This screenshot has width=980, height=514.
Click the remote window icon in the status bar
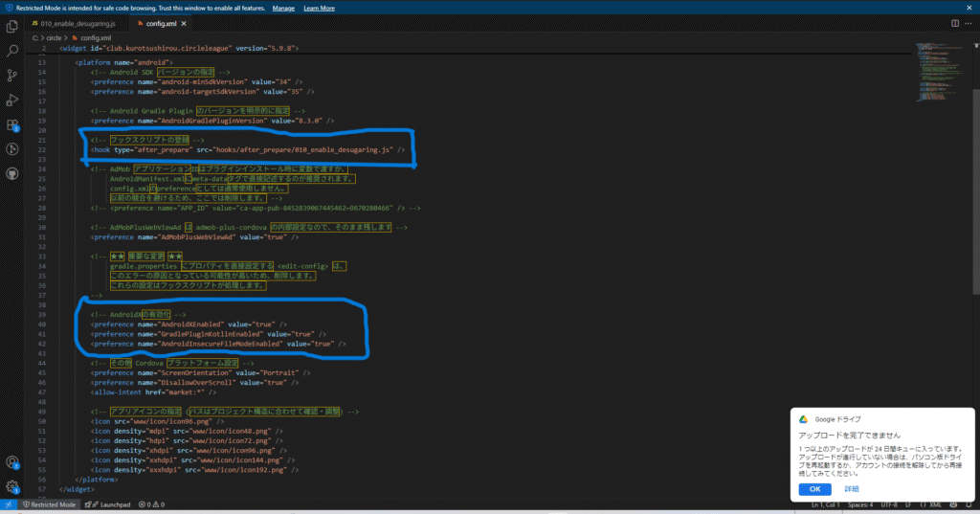point(8,504)
